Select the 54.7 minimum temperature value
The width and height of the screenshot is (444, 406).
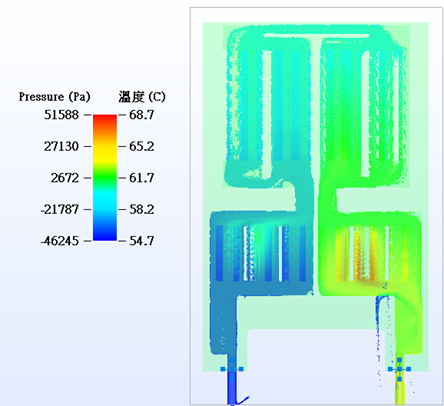pyautogui.click(x=142, y=241)
